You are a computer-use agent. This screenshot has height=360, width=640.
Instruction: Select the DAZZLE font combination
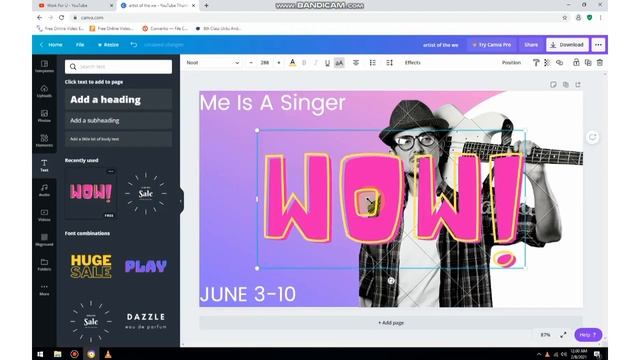pyautogui.click(x=146, y=321)
